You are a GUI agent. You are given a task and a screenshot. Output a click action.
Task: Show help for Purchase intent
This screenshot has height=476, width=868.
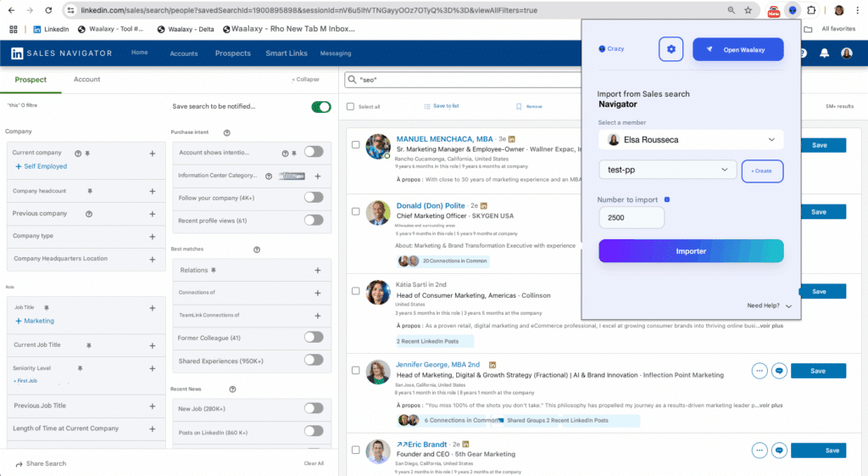[x=226, y=132]
